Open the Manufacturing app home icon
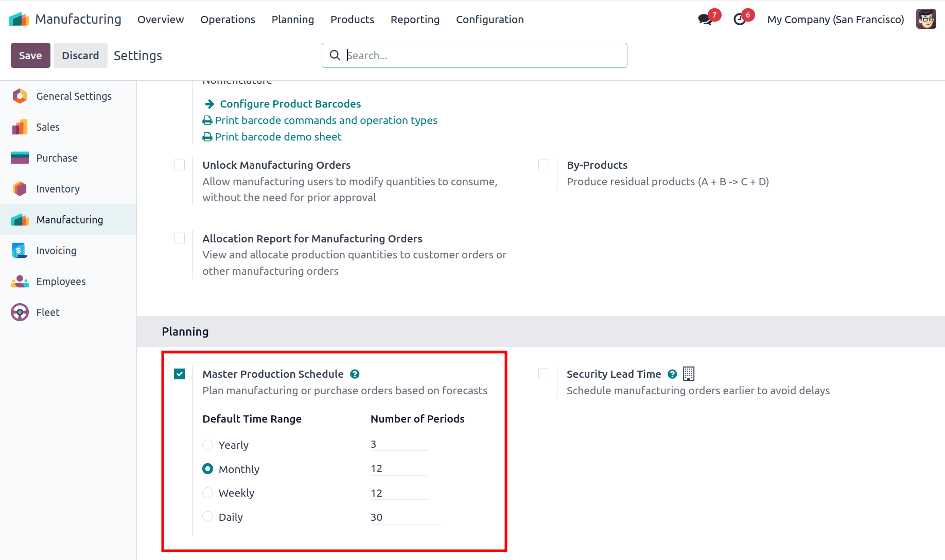The width and height of the screenshot is (945, 560). (x=19, y=19)
